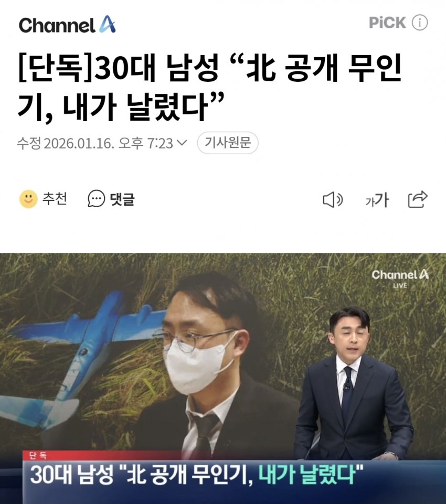Click the PiCK label
The height and width of the screenshot is (504, 446).
tap(387, 23)
